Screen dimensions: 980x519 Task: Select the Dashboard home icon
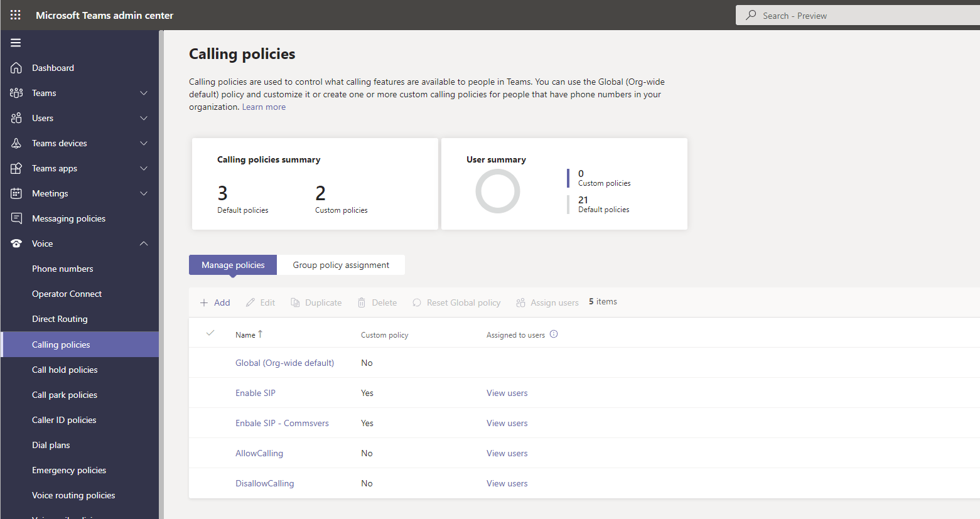pyautogui.click(x=17, y=68)
